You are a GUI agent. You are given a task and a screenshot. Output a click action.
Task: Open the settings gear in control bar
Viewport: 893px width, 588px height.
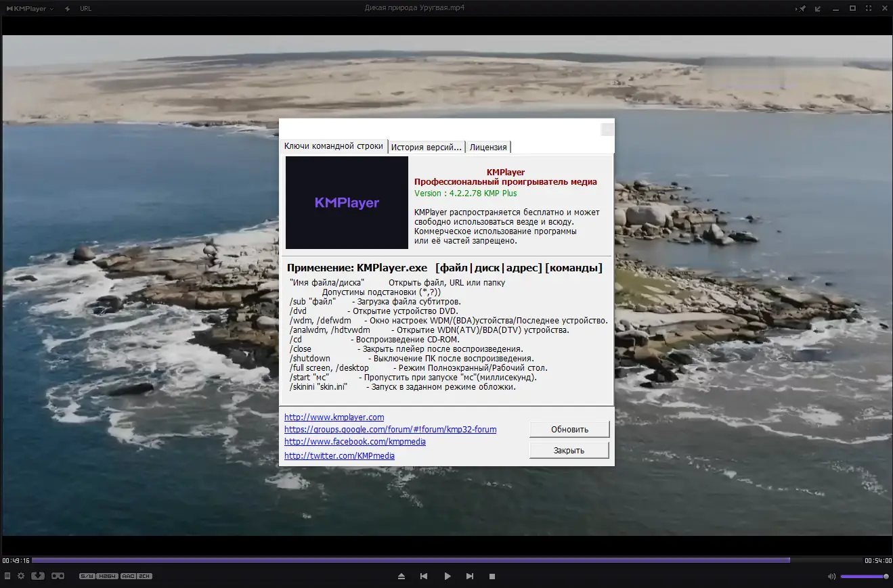coord(21,576)
